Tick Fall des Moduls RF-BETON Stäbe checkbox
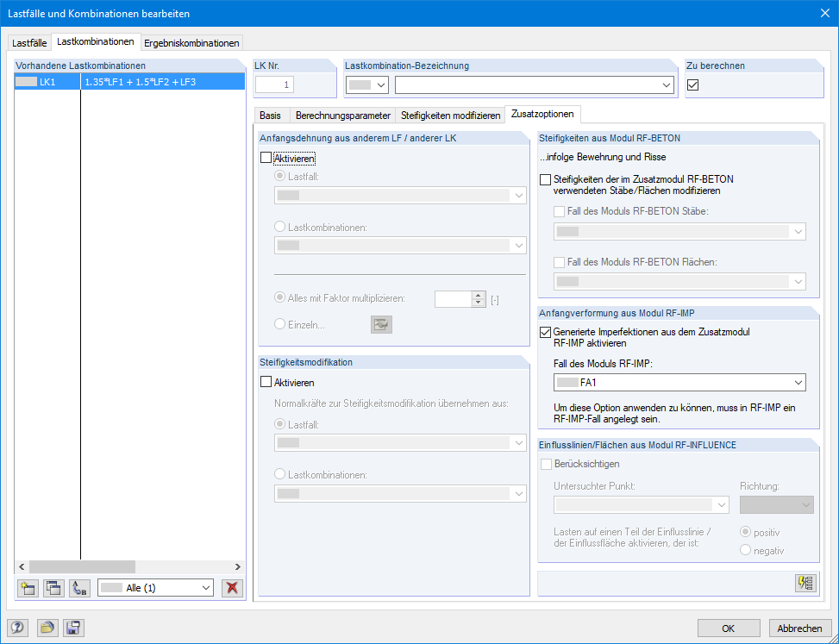 tap(559, 211)
